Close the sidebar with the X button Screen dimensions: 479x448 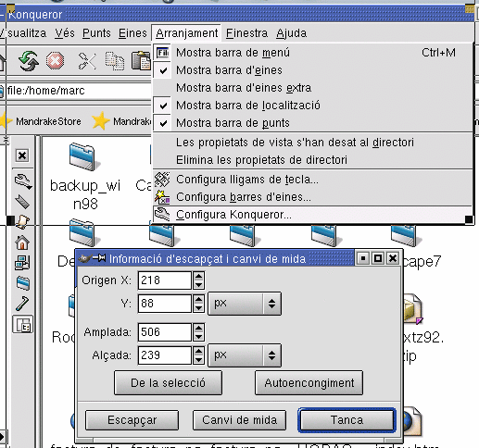22,156
